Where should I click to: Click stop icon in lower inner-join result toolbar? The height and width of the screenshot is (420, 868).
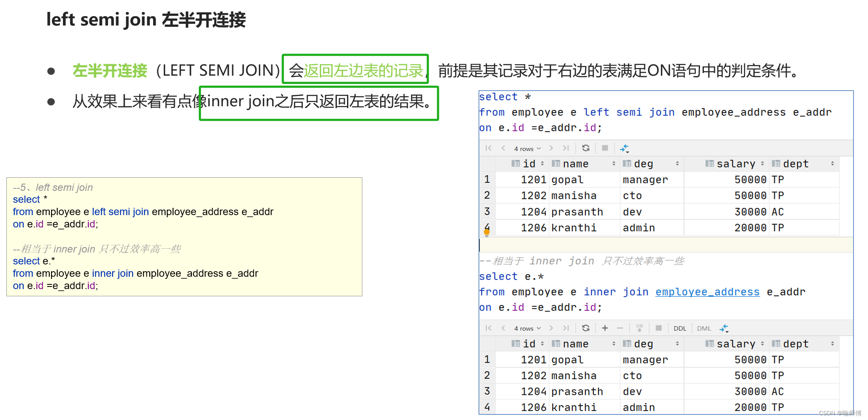(658, 328)
